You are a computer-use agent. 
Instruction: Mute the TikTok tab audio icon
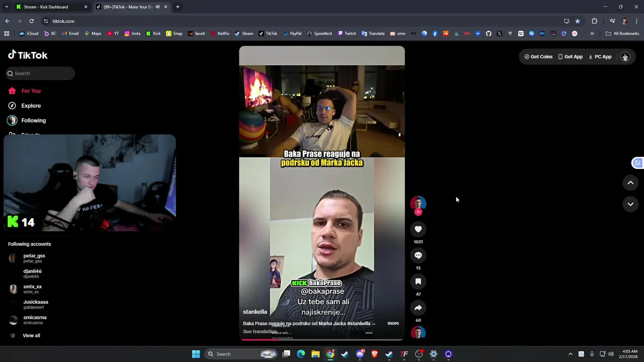pyautogui.click(x=157, y=7)
